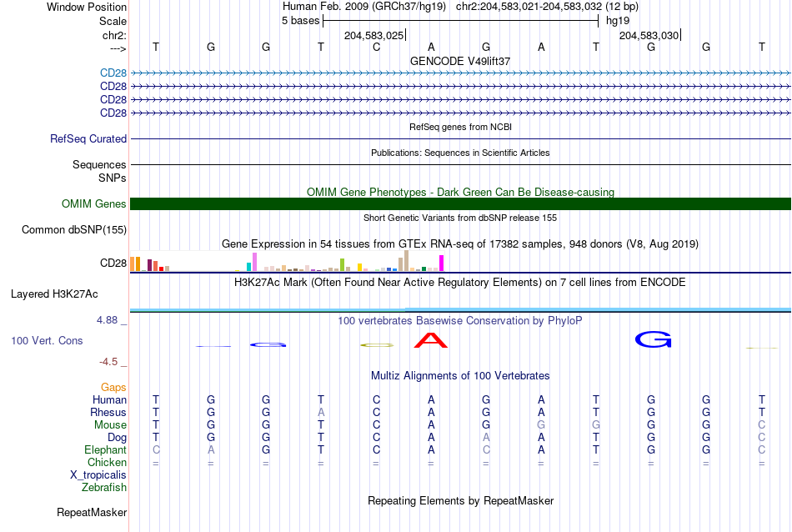792x532 pixels.
Task: Click the 'Human Feb. 2009 (GRCh37/hg19)' heading
Action: click(364, 7)
